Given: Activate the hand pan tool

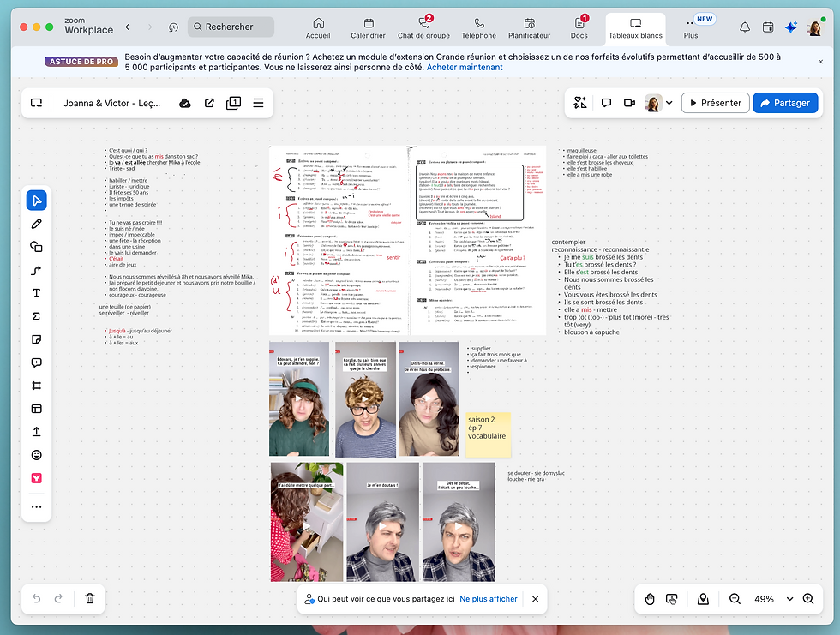Looking at the screenshot, I should [650, 599].
